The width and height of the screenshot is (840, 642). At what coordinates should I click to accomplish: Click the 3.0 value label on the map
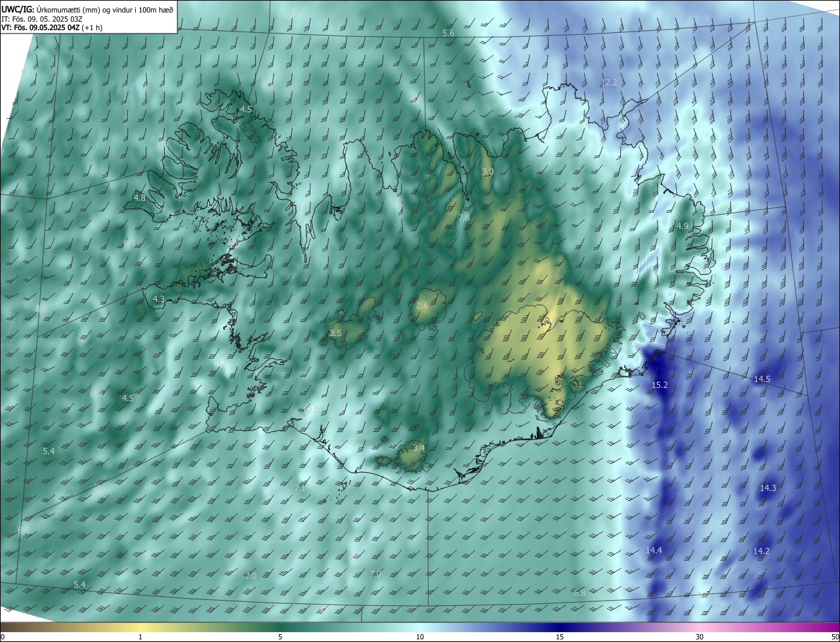(x=488, y=171)
